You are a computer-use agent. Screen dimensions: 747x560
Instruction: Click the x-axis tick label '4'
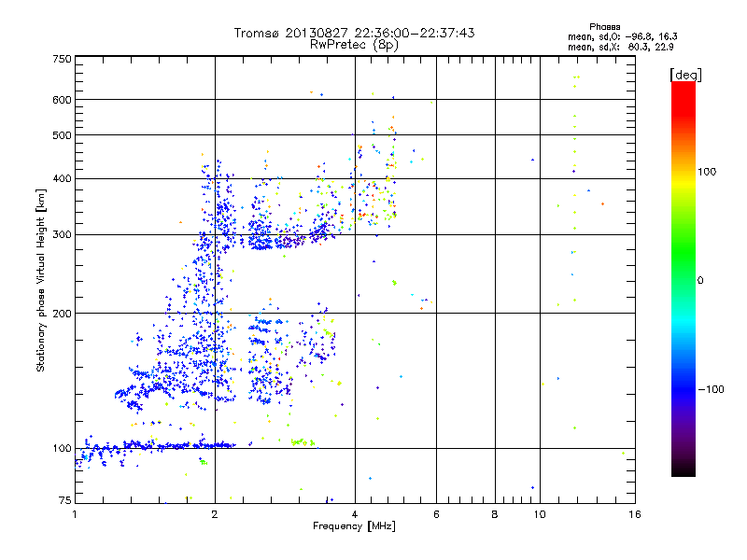click(x=355, y=514)
